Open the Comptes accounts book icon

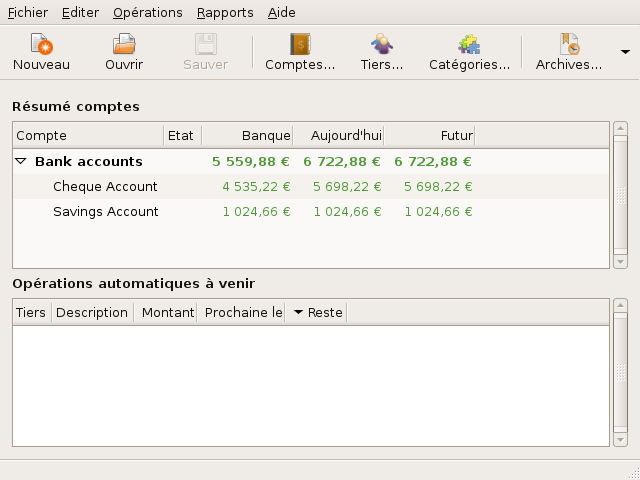300,45
